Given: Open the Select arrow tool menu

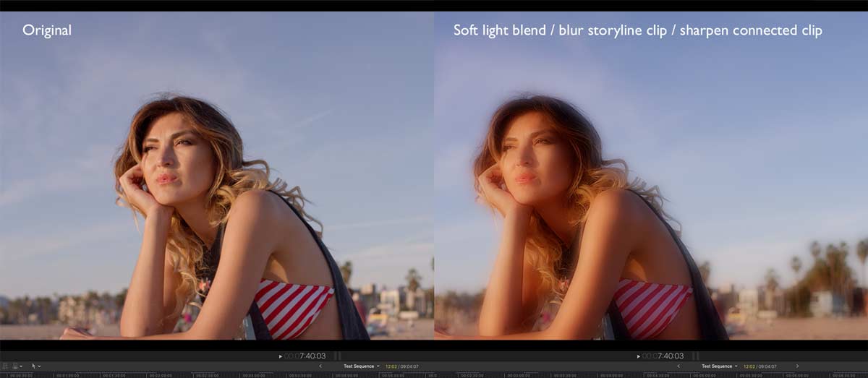Looking at the screenshot, I should [x=35, y=366].
